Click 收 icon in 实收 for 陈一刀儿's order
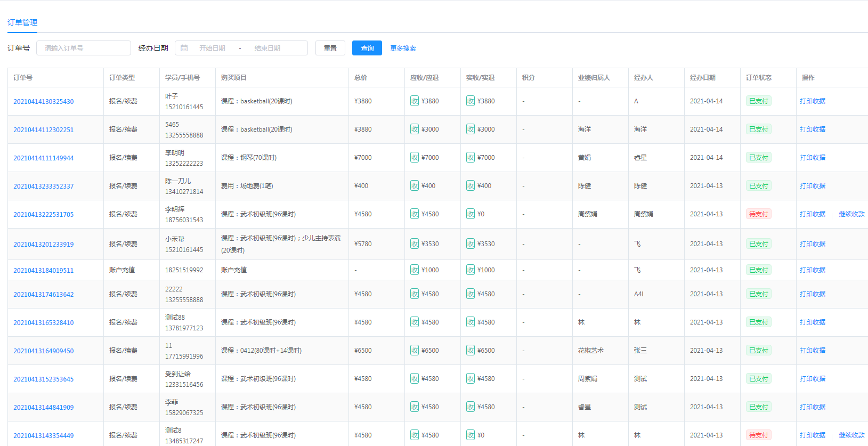This screenshot has width=868, height=446. (x=470, y=185)
